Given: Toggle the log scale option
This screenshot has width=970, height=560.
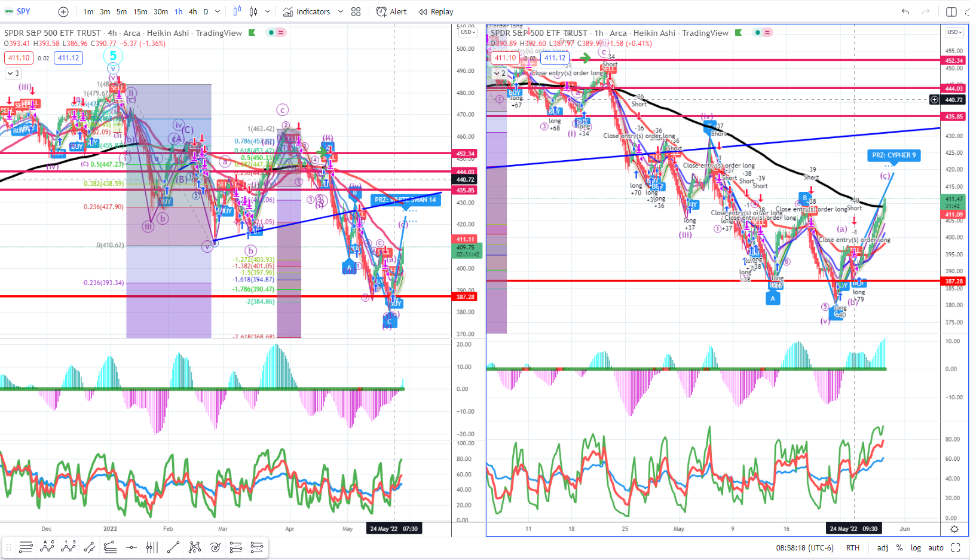Looking at the screenshot, I should [x=916, y=547].
